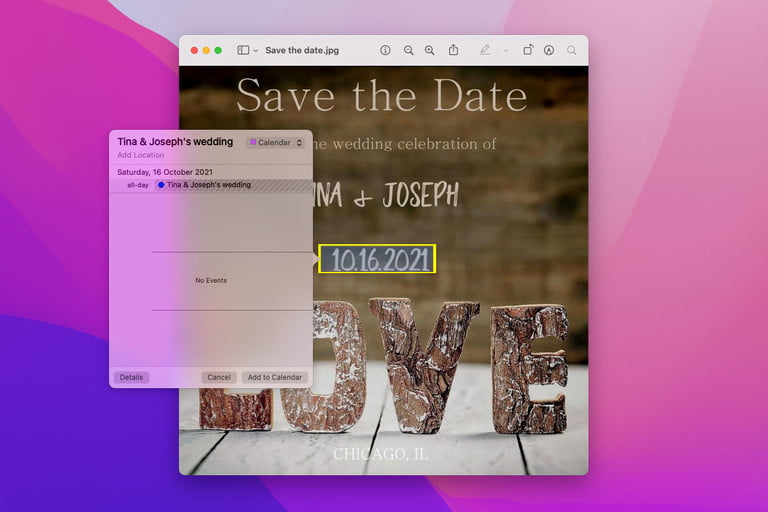The height and width of the screenshot is (512, 768).
Task: Open the Calendar selection dropdown
Action: 276,143
